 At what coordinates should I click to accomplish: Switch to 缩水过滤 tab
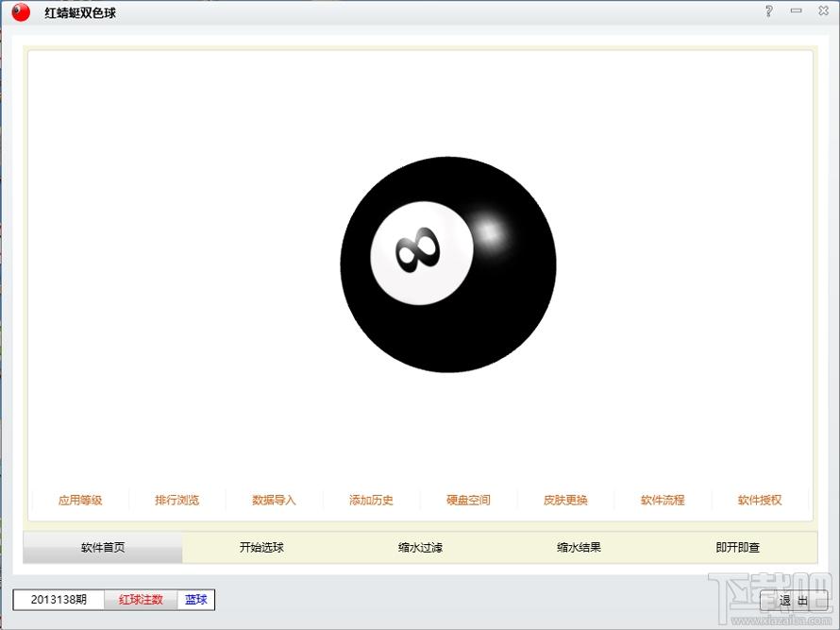tap(421, 548)
